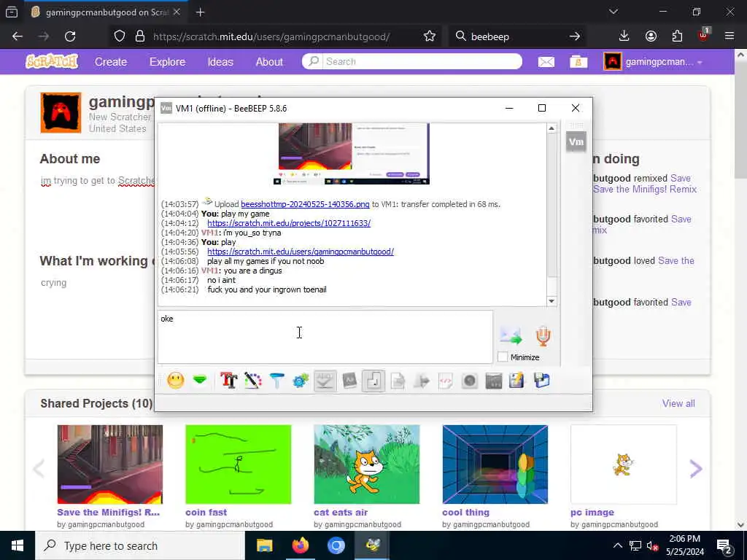This screenshot has height=560, width=747.
Task: Click the BeeBEEP bee icon in taskbar
Action: (x=373, y=545)
